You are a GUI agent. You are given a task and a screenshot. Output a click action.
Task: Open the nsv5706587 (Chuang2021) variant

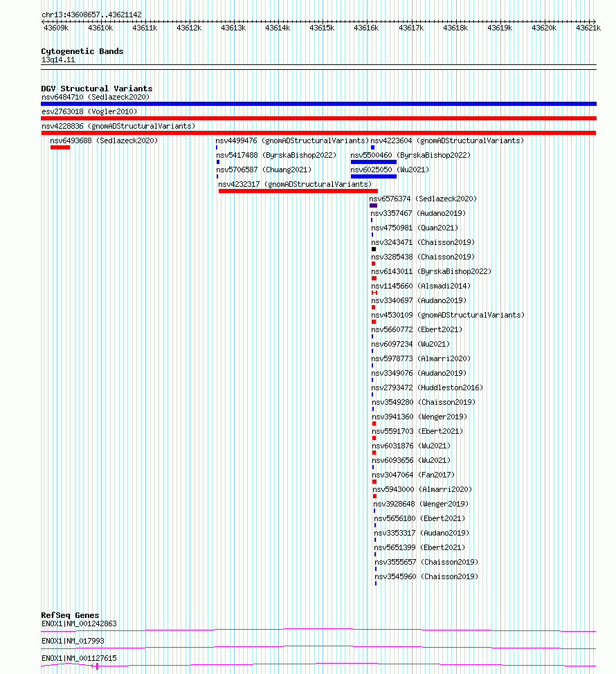tap(264, 170)
